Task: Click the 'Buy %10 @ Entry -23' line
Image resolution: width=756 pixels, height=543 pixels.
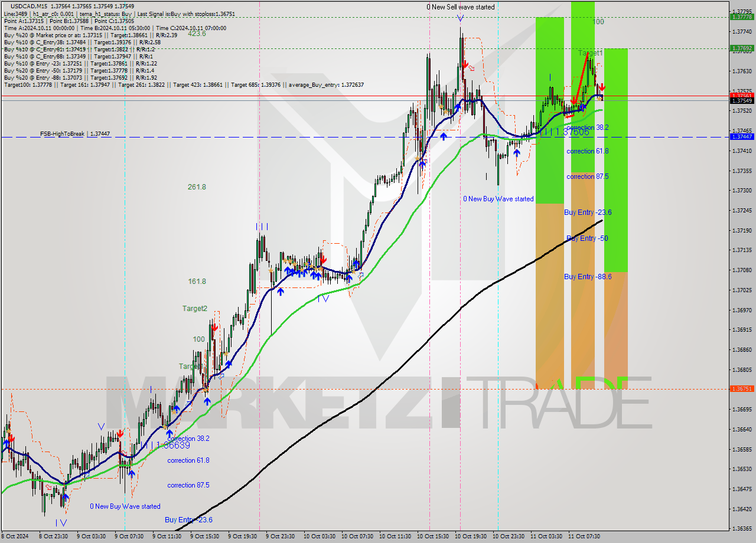Action: click(80, 63)
